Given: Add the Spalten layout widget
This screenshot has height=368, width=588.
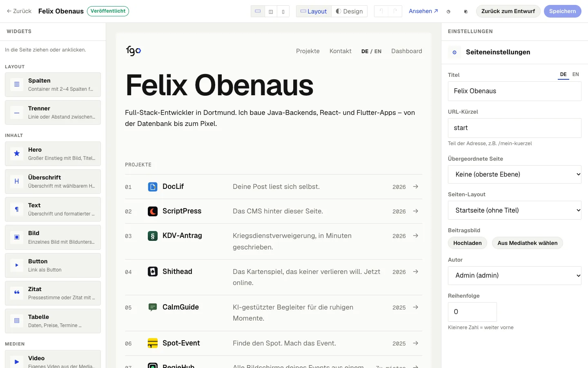Looking at the screenshot, I should (53, 85).
